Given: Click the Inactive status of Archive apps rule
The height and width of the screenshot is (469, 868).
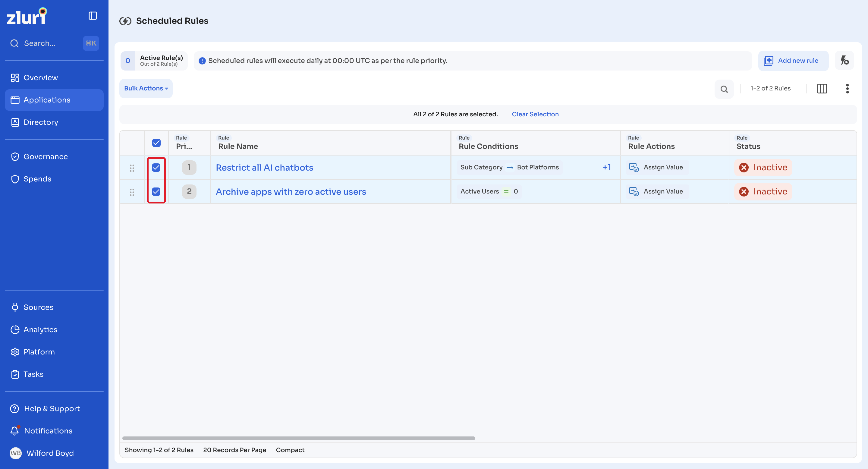Looking at the screenshot, I should (x=763, y=192).
